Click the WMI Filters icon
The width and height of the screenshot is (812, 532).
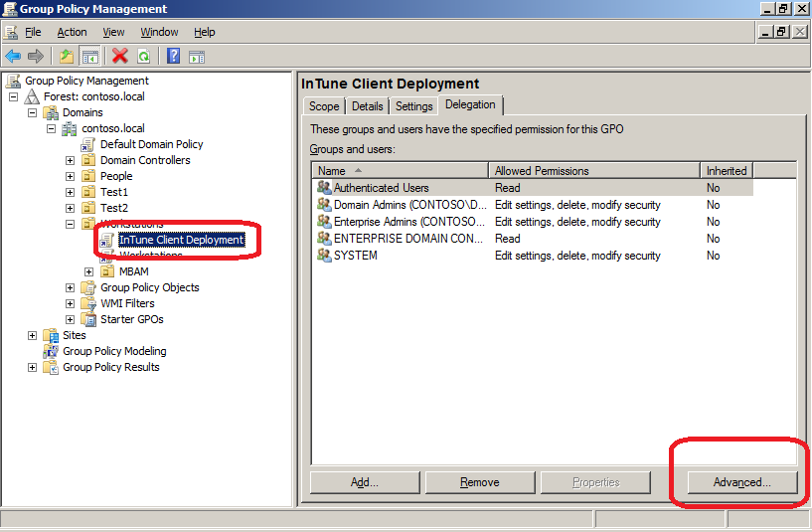[x=88, y=303]
